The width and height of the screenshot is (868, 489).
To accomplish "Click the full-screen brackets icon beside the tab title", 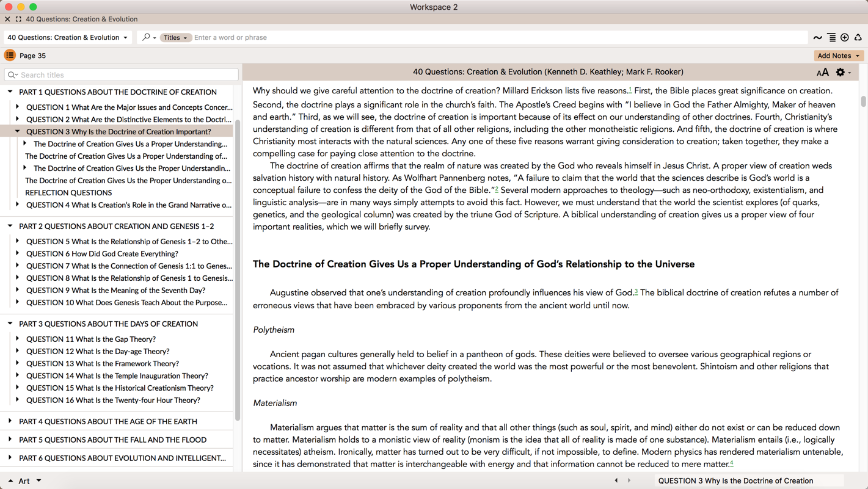I will click(18, 19).
